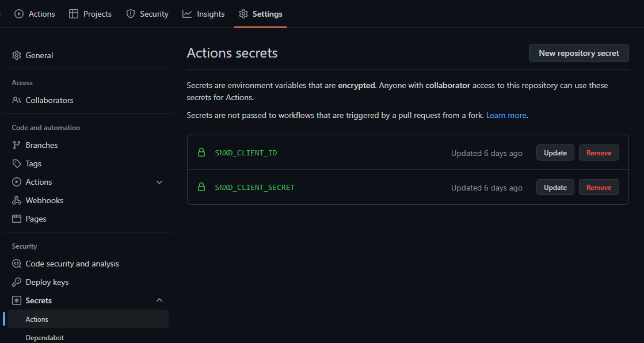This screenshot has height=343, width=644.
Task: Select Dependabot under Secrets
Action: pyautogui.click(x=44, y=337)
